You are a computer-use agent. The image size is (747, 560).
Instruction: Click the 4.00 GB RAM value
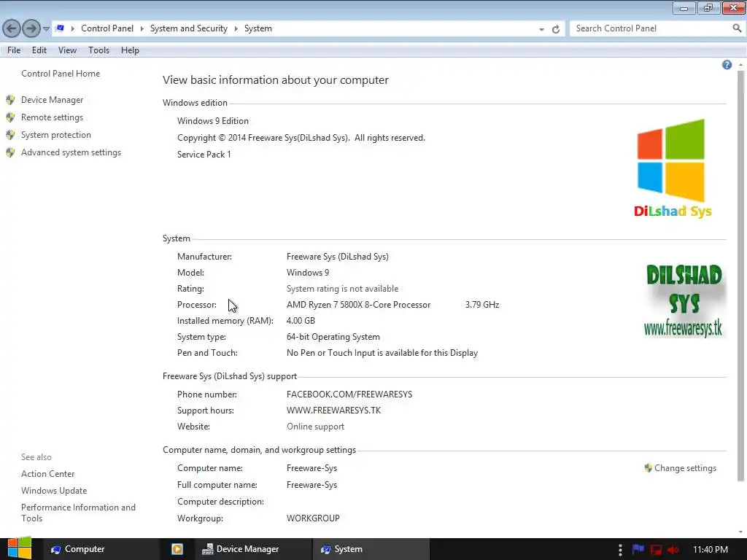coord(301,321)
